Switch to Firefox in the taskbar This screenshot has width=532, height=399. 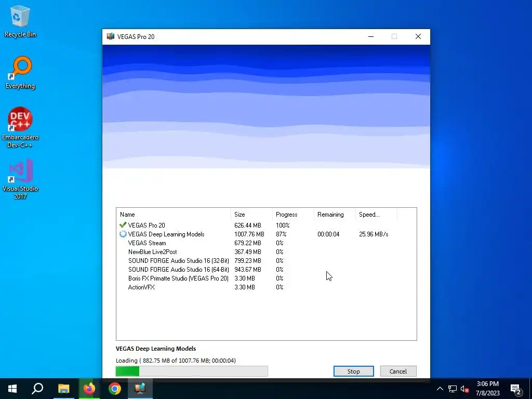pyautogui.click(x=89, y=389)
